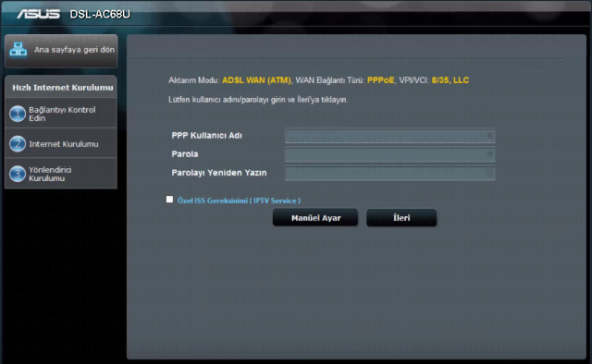Click the "8/35, LLC" value
592x364 pixels.
(450, 80)
